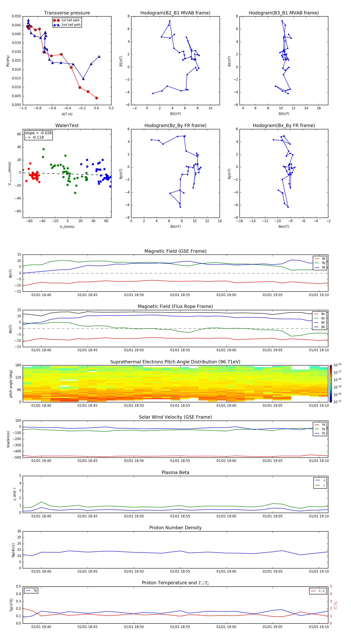This screenshot has width=351, height=644.
Task: Click the '|B|' legend entry
Action: click(320, 327)
